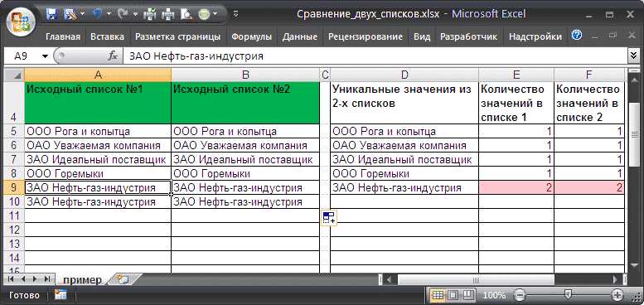Screen dimensions: 644x305
Task: Go to the last sheet tab arrow
Action: [46, 279]
